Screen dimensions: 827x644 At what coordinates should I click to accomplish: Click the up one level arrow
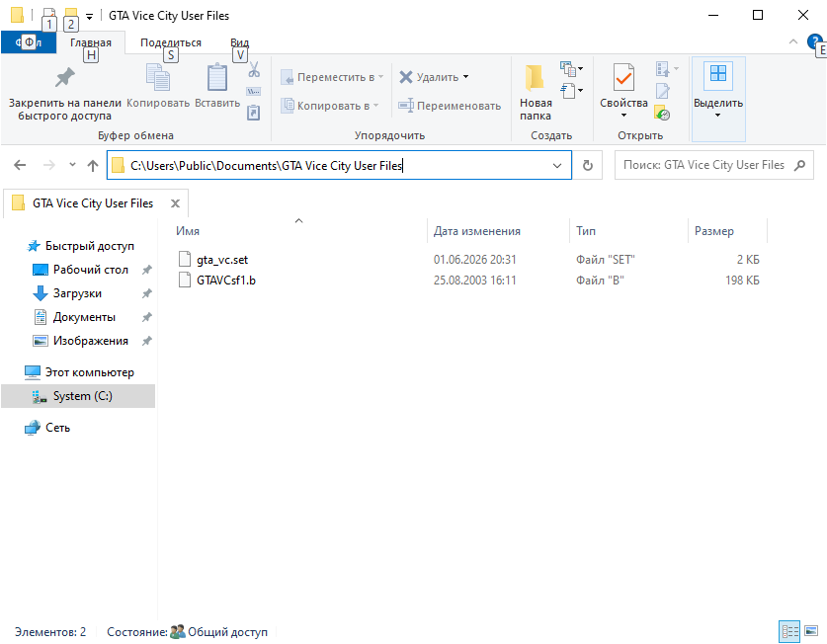pyautogui.click(x=93, y=165)
